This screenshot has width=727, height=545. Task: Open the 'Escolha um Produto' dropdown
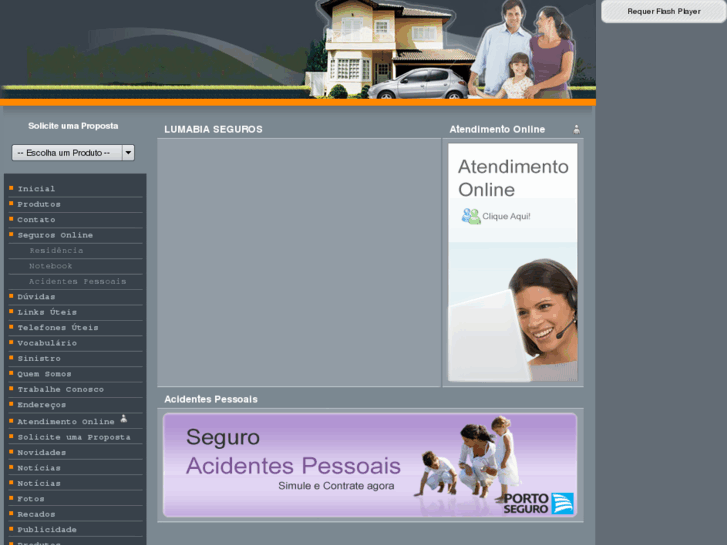click(73, 153)
